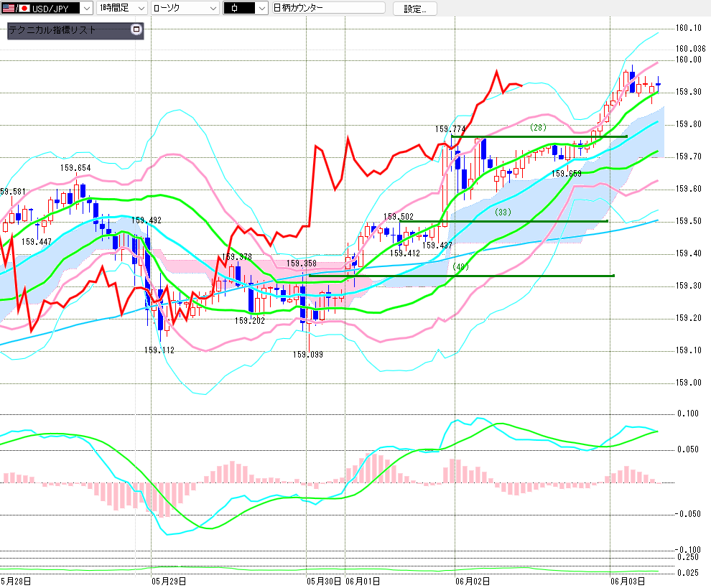The image size is (711, 588).
Task: Click the 159.412 price label
Action: (405, 253)
